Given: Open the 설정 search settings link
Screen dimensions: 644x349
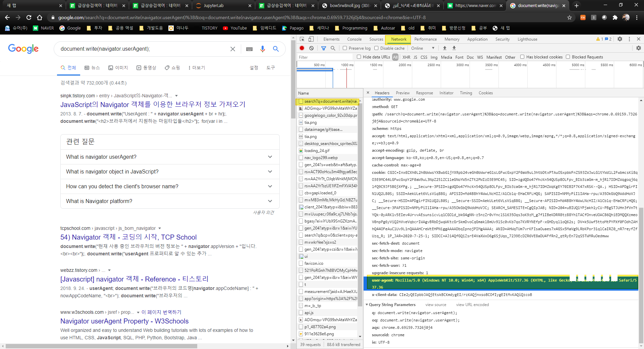Looking at the screenshot, I should (254, 68).
